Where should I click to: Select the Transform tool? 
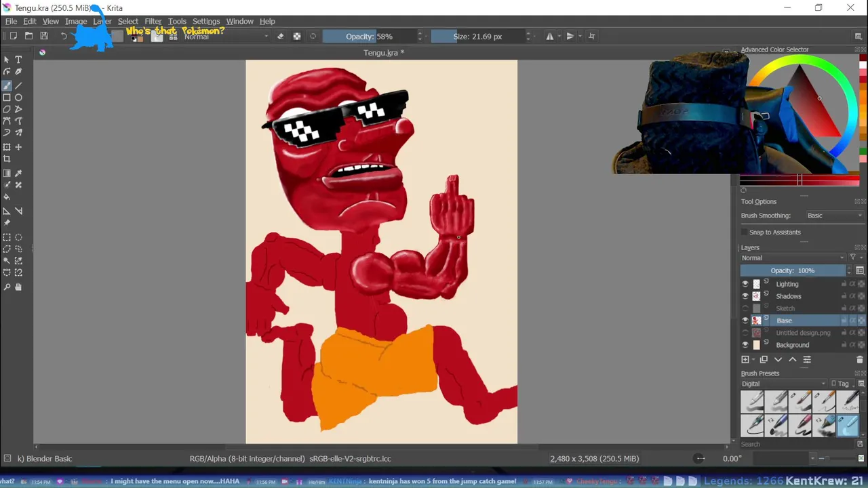pos(7,147)
